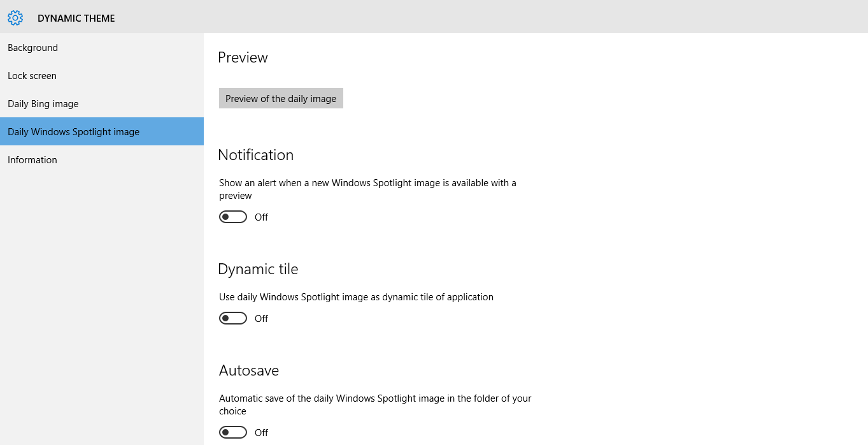
Task: Click the Dynamic tile heading
Action: pos(258,269)
